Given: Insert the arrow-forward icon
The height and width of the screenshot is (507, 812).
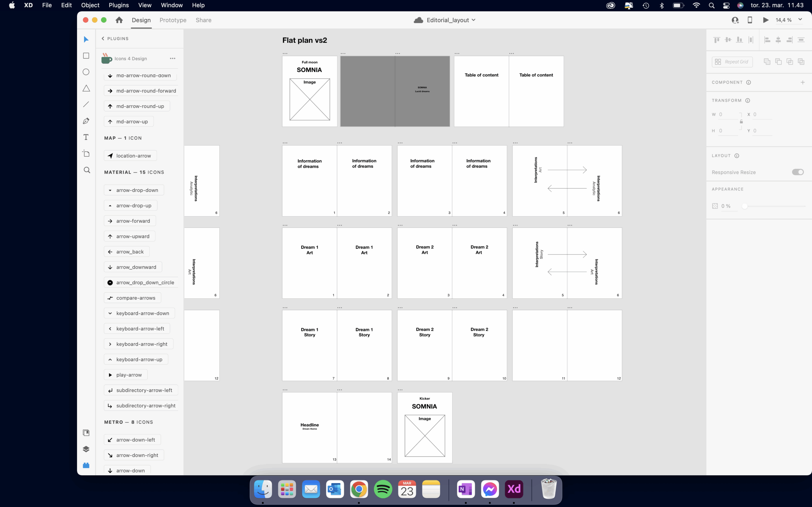Looking at the screenshot, I should tap(130, 221).
